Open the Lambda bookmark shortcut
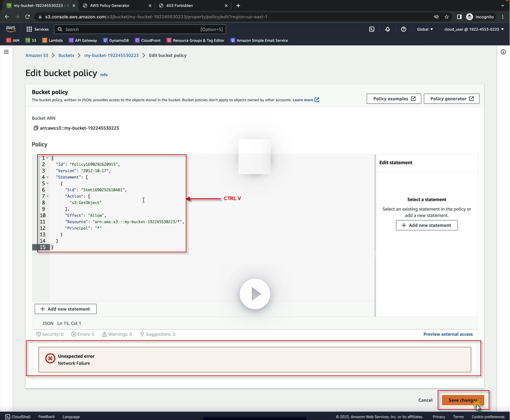The width and height of the screenshot is (510, 420). click(53, 40)
